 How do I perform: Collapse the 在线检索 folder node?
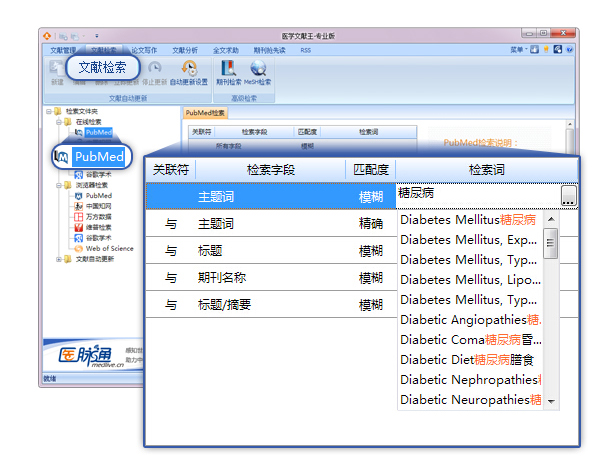tap(59, 122)
